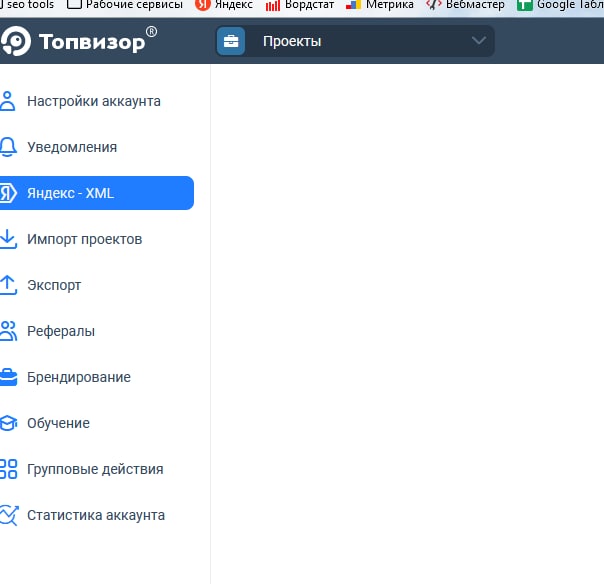Click the Групповые действия grid icon

pos(8,469)
